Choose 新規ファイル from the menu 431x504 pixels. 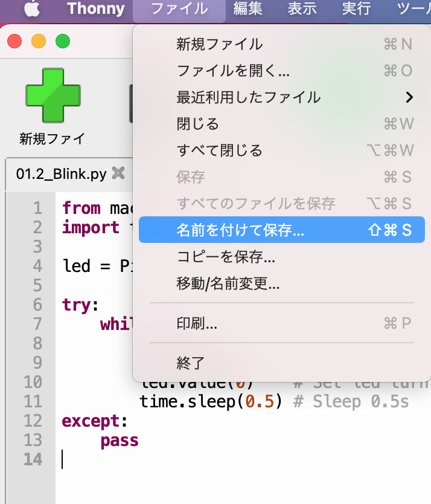tap(282, 44)
